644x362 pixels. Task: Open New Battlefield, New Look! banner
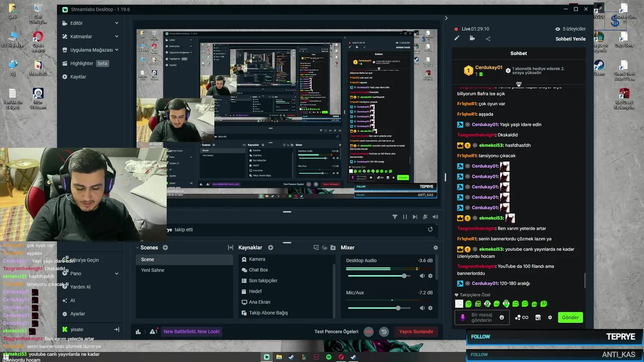click(x=191, y=331)
